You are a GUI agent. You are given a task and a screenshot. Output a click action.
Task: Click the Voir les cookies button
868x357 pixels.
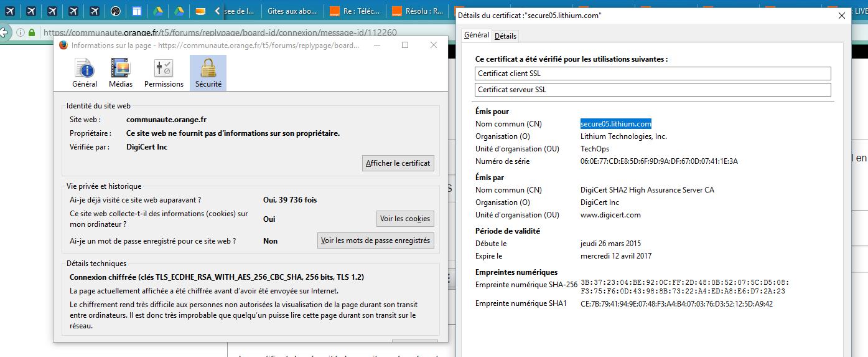(405, 219)
